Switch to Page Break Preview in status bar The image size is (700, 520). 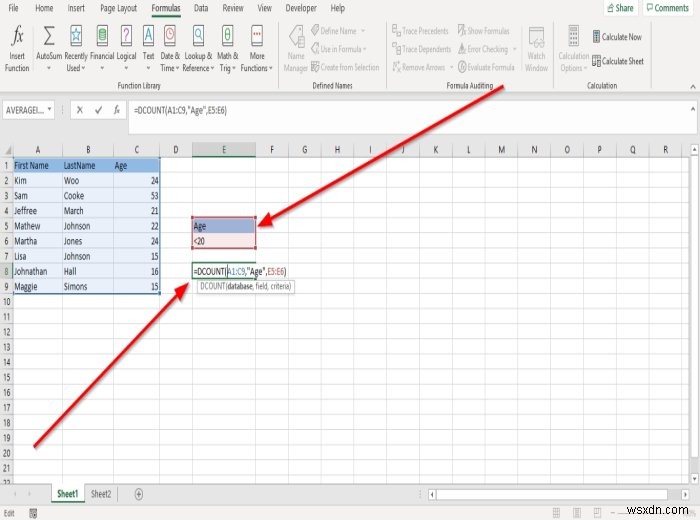(x=597, y=513)
